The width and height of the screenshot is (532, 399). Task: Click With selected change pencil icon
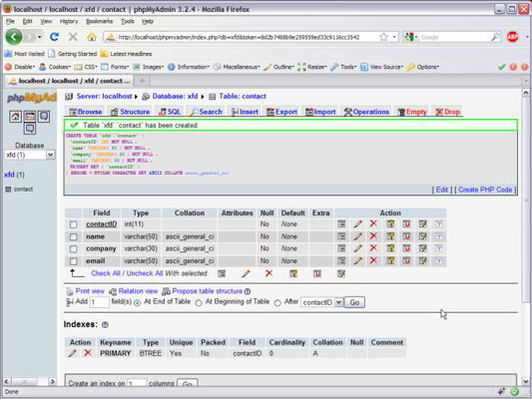246,273
